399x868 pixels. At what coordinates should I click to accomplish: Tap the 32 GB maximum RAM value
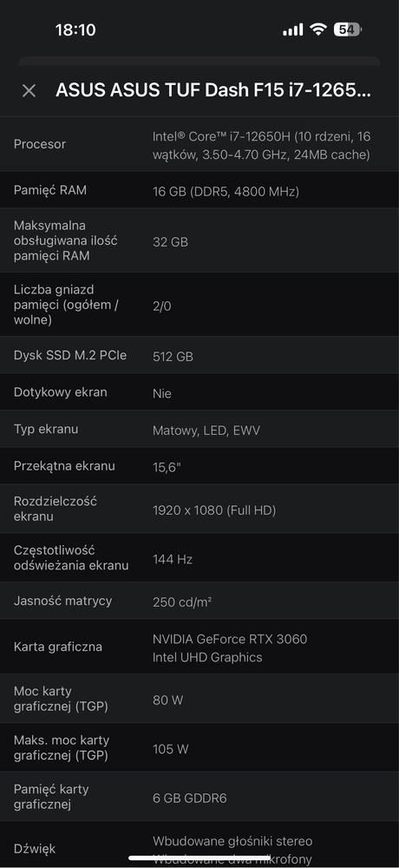click(x=170, y=242)
